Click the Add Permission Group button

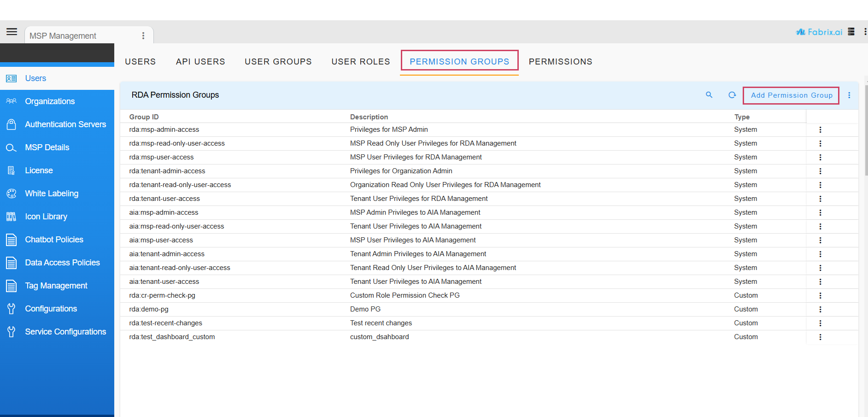click(x=791, y=95)
